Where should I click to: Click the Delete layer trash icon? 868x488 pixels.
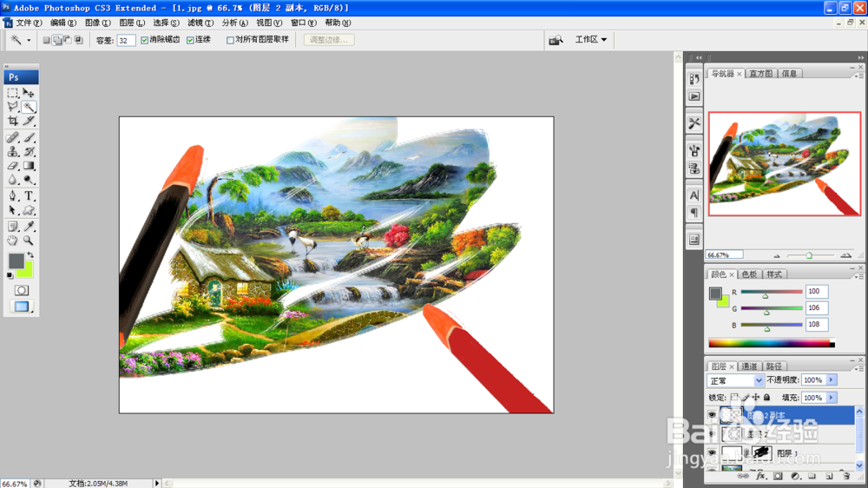point(845,476)
